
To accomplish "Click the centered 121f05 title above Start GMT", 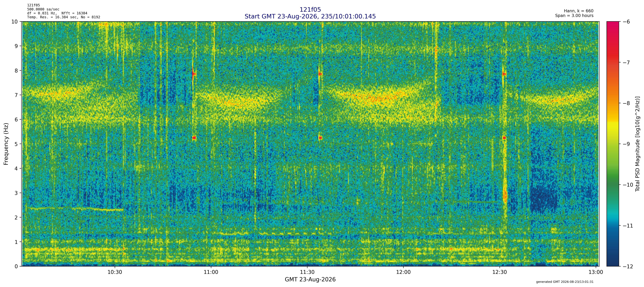I will (x=310, y=9).
